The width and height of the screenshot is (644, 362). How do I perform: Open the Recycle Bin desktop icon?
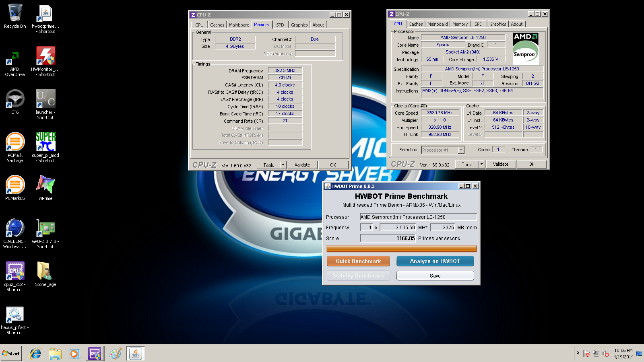pyautogui.click(x=15, y=16)
